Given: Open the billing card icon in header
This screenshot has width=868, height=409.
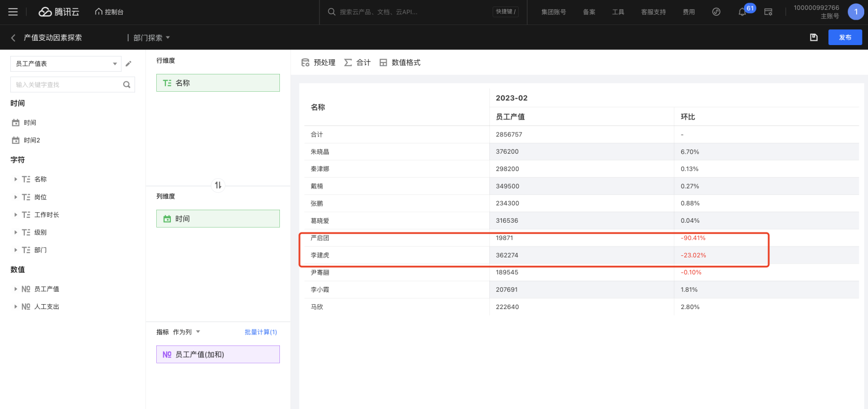Looking at the screenshot, I should pos(768,12).
